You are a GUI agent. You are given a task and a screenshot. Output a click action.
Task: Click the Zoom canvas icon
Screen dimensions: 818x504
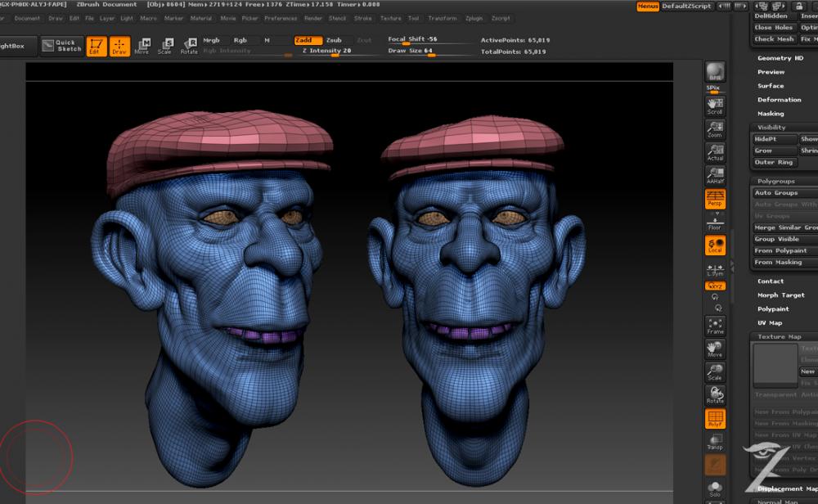(715, 128)
